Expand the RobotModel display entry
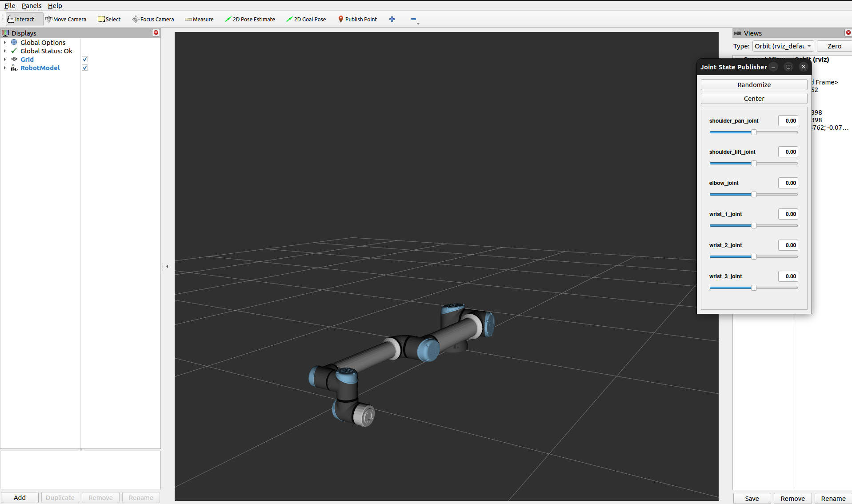This screenshot has height=504, width=852. 5,68
